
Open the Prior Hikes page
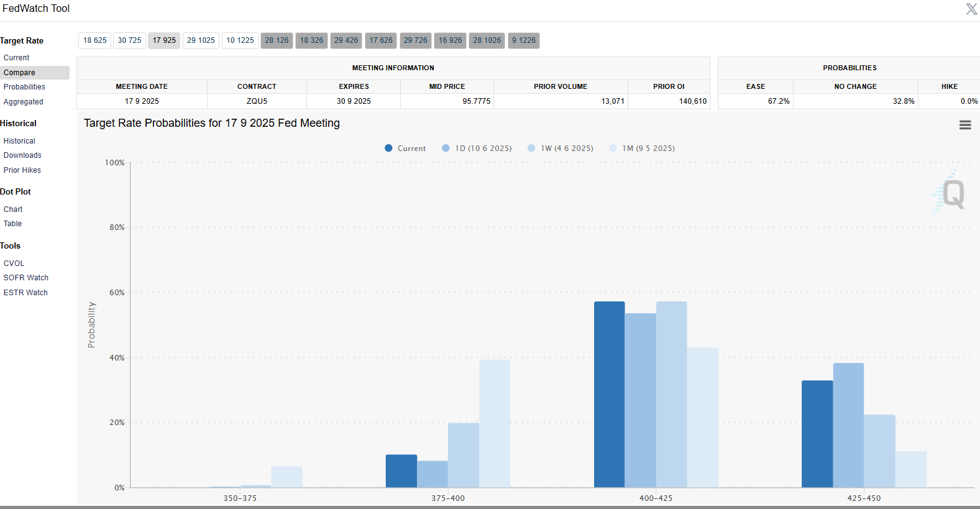pyautogui.click(x=22, y=170)
